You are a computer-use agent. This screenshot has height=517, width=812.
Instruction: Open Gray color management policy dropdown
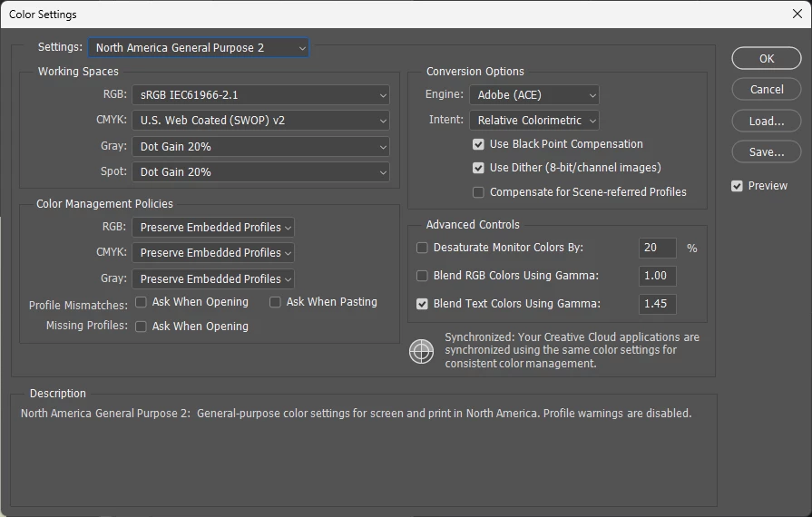point(213,279)
